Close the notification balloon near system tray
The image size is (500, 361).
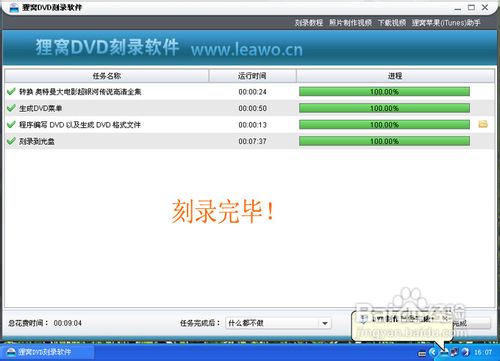click(445, 318)
